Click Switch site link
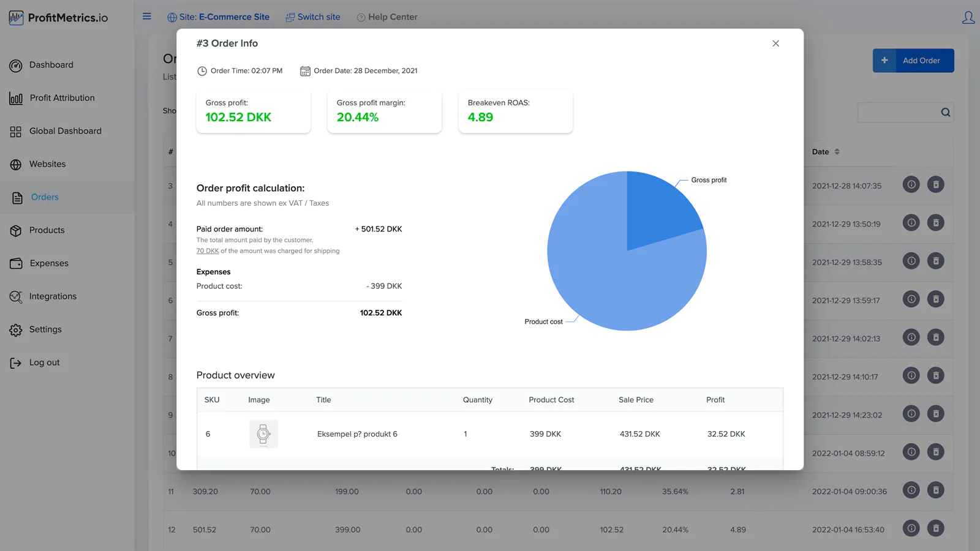Image resolution: width=980 pixels, height=551 pixels. point(313,17)
